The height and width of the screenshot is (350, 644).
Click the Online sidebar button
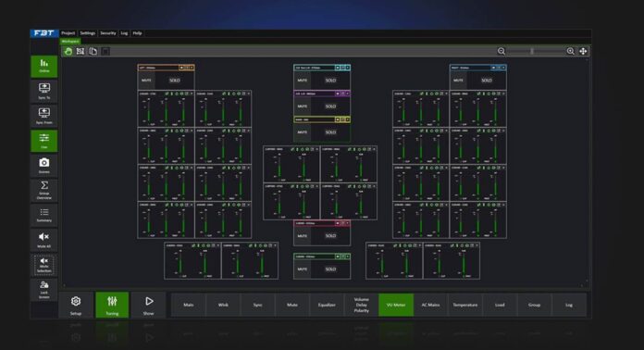[43, 66]
